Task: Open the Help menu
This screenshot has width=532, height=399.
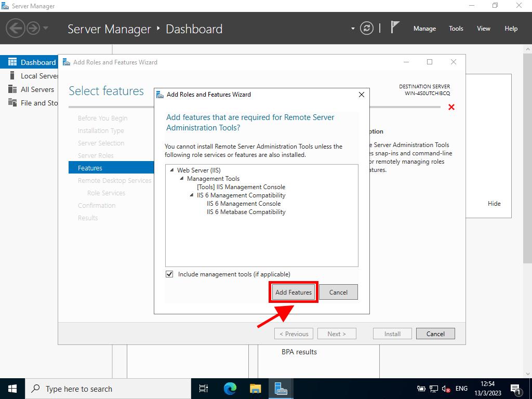Action: tap(511, 29)
